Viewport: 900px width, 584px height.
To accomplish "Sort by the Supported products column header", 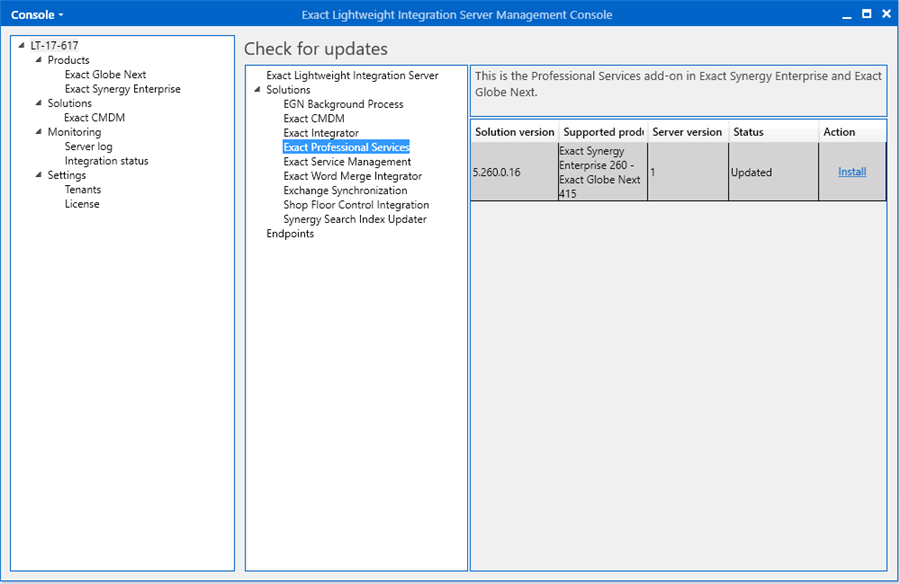I will 603,132.
